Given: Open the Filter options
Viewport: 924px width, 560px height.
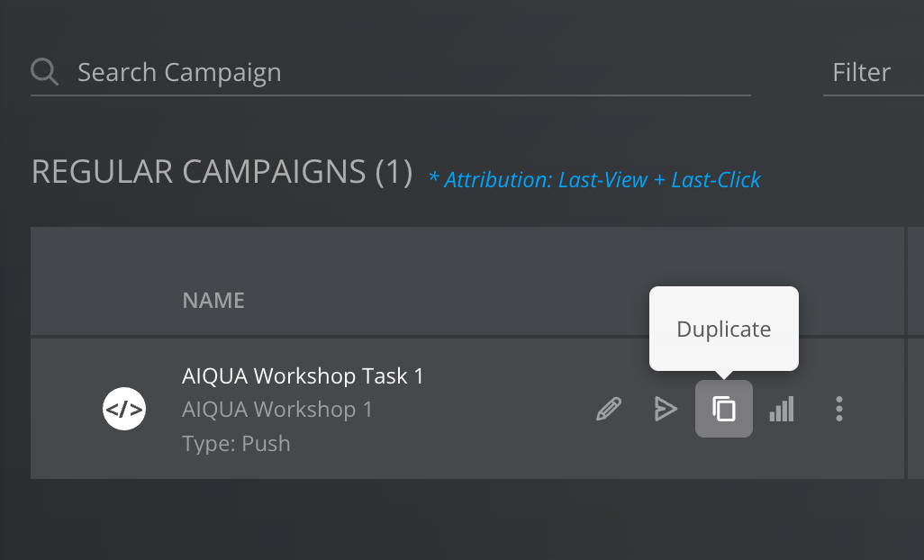Looking at the screenshot, I should click(862, 72).
